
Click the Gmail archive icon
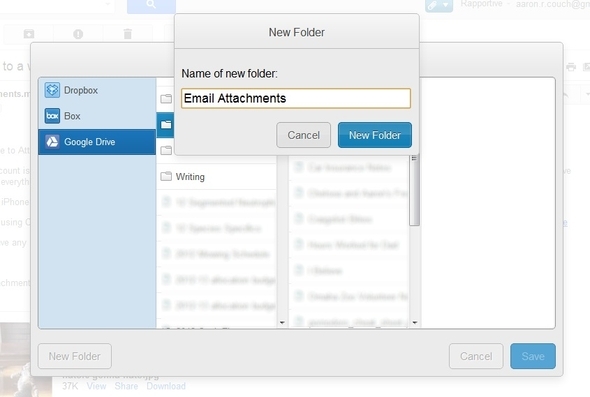29,34
